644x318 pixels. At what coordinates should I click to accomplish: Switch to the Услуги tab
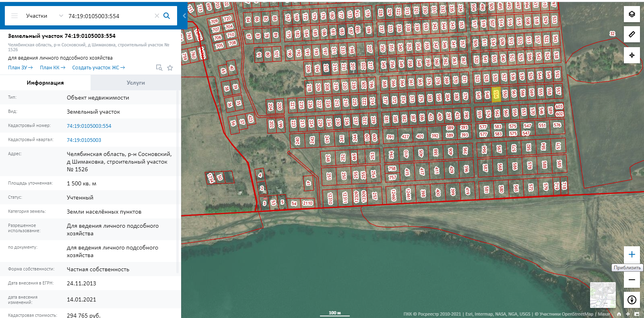click(136, 83)
